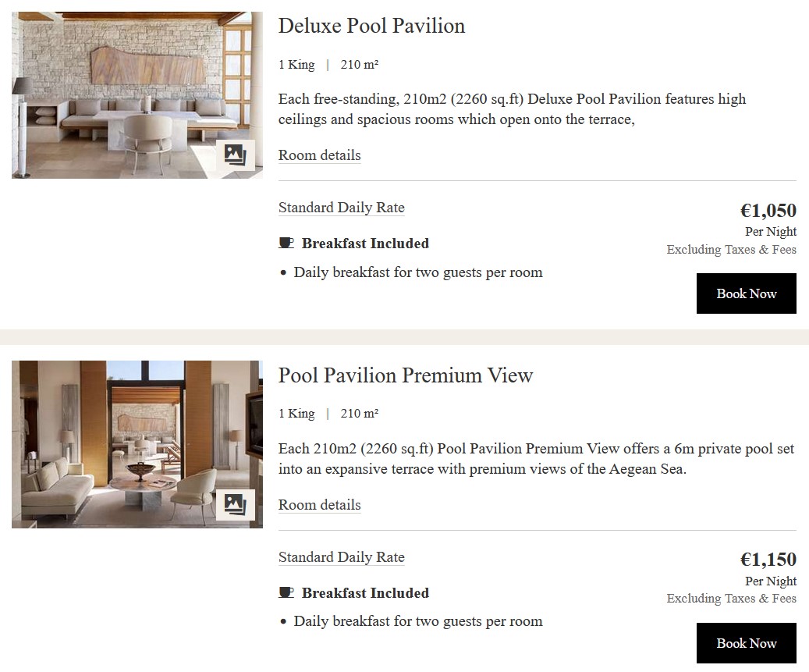Click coffee cup icon under Deluxe Pool Pavilion

[286, 244]
